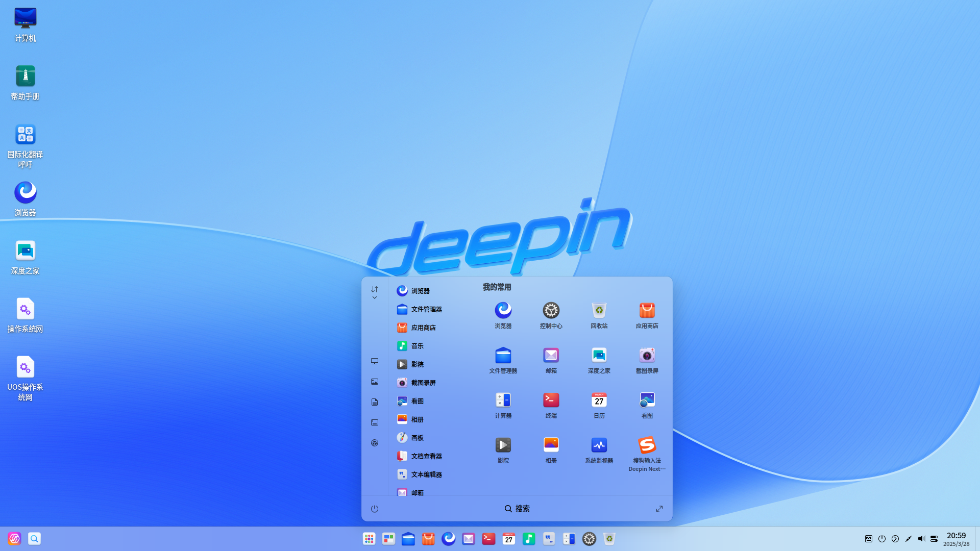980x551 pixels.
Task: Open the 国际化翻译呼吁 desktop icon
Action: [25, 146]
